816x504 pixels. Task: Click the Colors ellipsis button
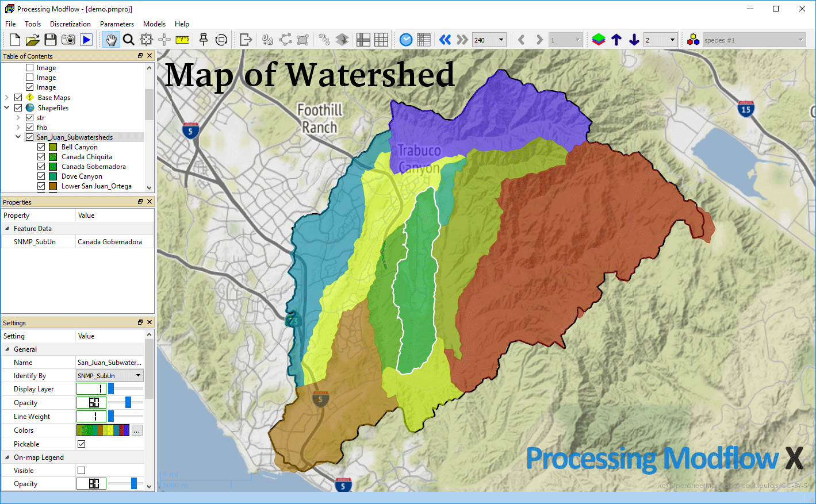tap(137, 430)
